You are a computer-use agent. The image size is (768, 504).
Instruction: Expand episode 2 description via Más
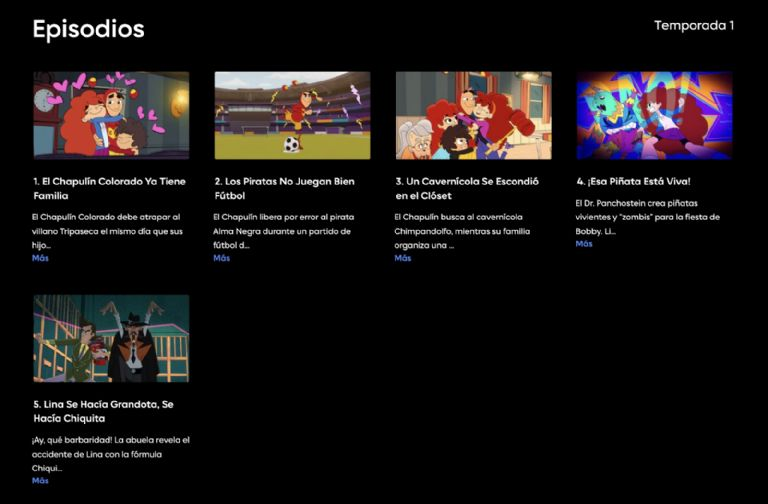click(221, 258)
